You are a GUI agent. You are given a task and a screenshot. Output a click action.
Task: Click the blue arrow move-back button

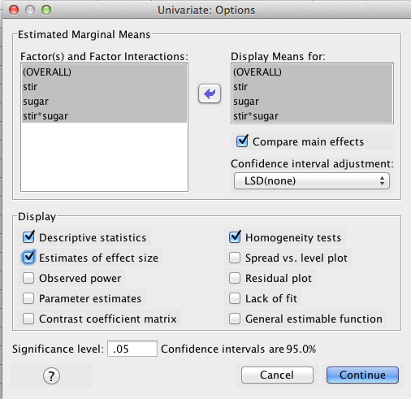pyautogui.click(x=209, y=94)
